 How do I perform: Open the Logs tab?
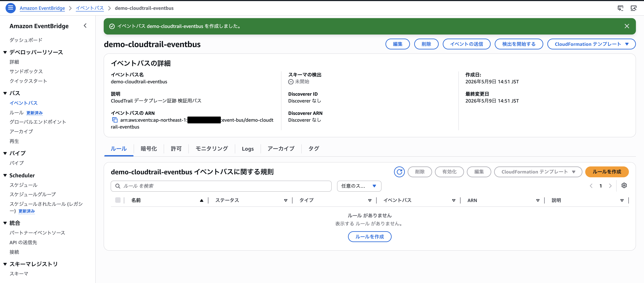(247, 149)
